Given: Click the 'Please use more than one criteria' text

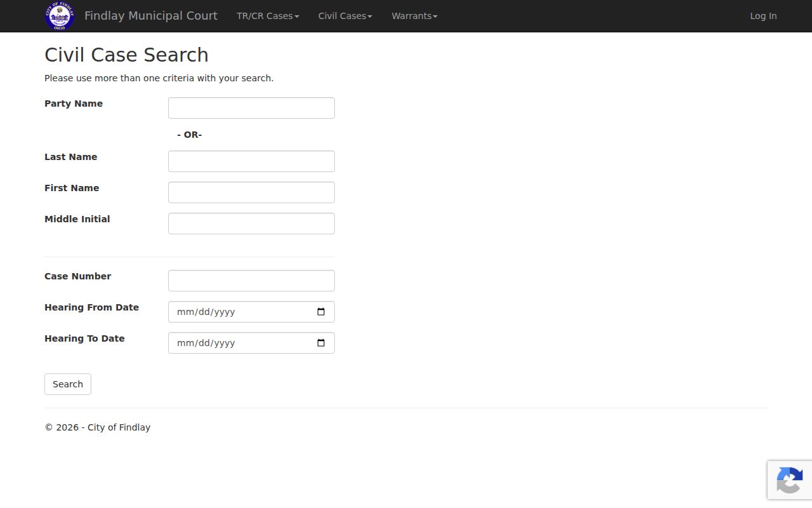Looking at the screenshot, I should 159,78.
